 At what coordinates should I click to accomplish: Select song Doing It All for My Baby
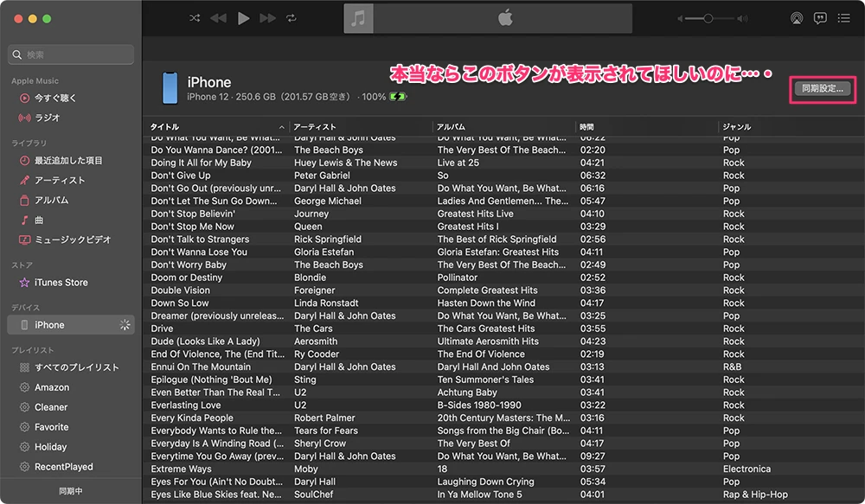point(201,163)
